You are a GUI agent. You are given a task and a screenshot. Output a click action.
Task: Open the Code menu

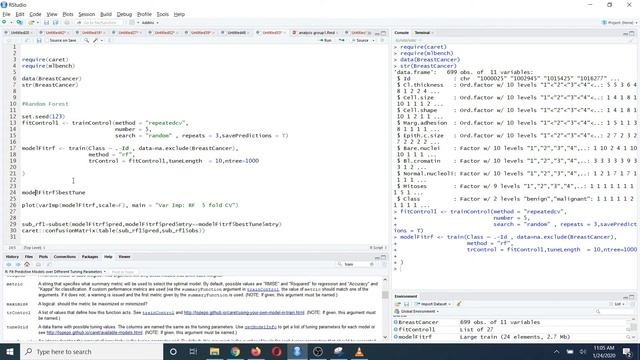35,14
